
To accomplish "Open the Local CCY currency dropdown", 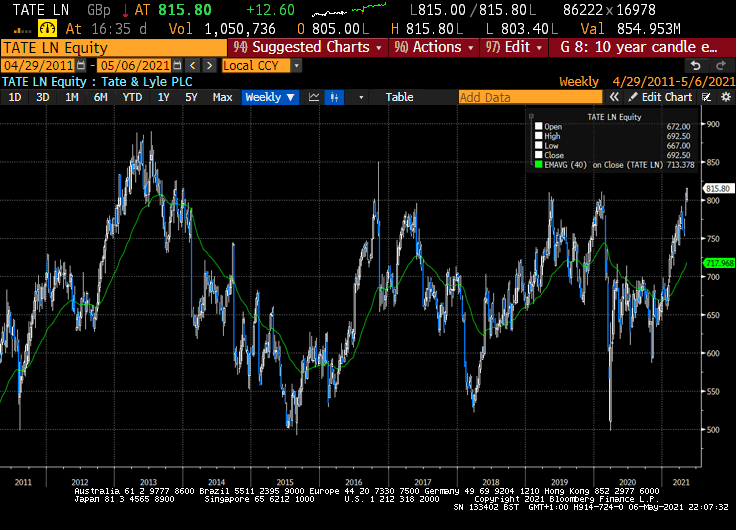I will tap(261, 65).
